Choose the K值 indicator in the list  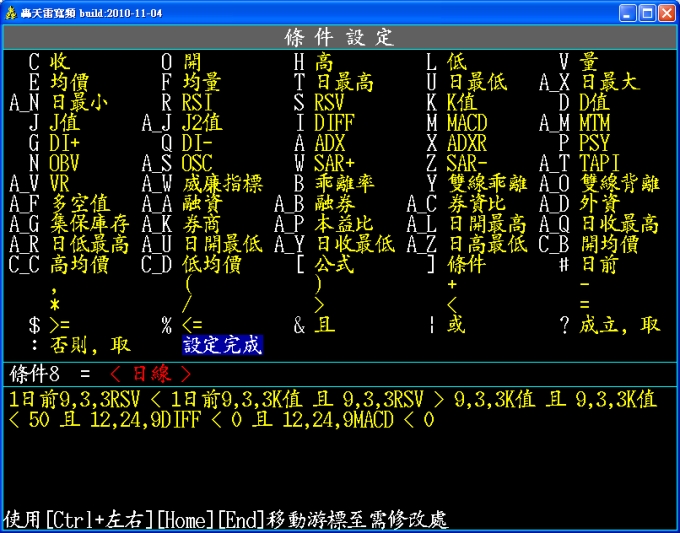pos(462,103)
